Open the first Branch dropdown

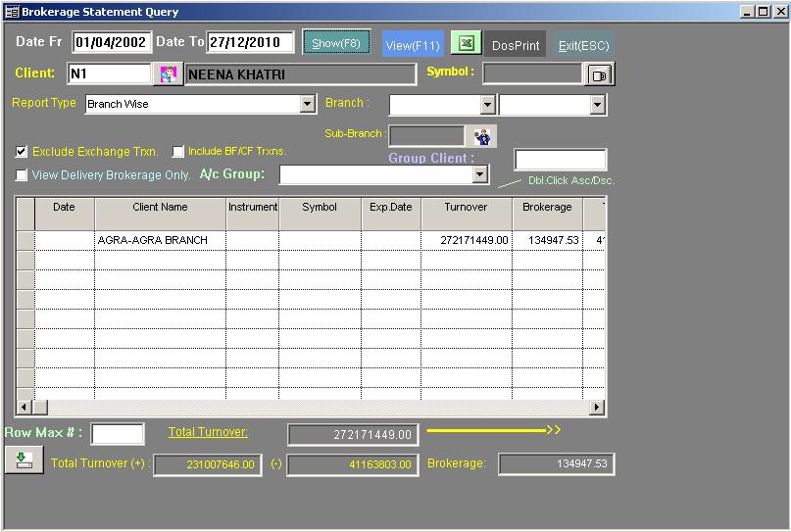click(x=487, y=105)
